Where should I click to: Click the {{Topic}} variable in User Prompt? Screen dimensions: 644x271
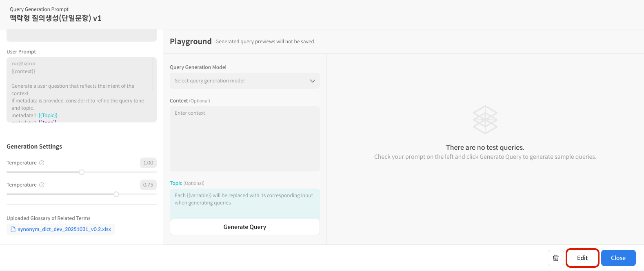tap(48, 116)
